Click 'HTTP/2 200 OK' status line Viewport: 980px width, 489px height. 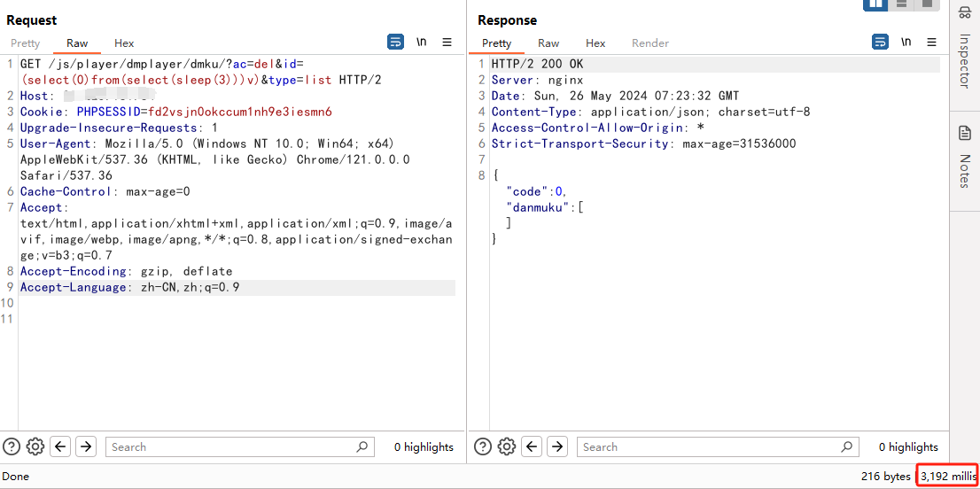538,64
